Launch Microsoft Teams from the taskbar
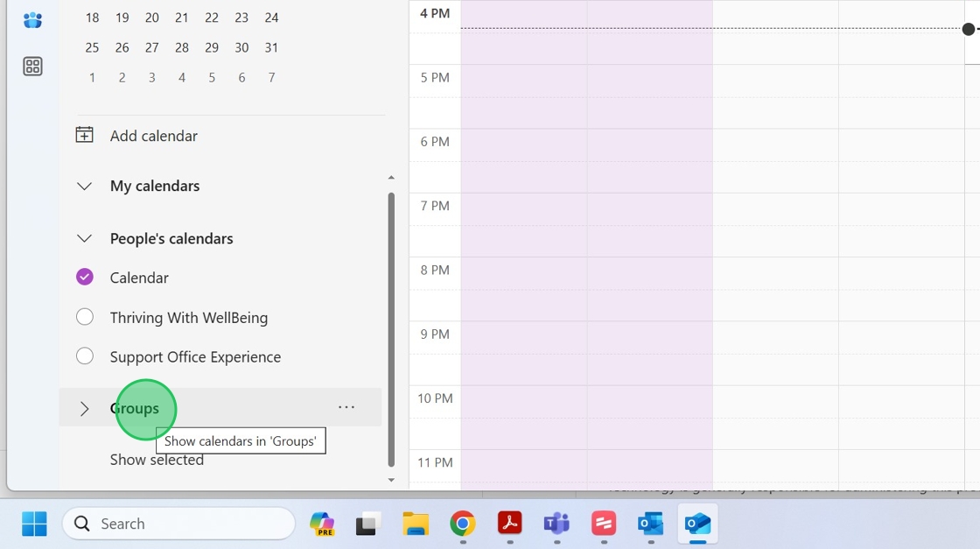 click(556, 524)
